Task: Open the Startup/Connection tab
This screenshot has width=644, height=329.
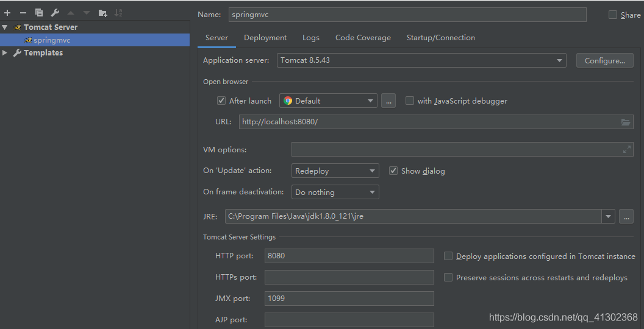Action: (441, 38)
